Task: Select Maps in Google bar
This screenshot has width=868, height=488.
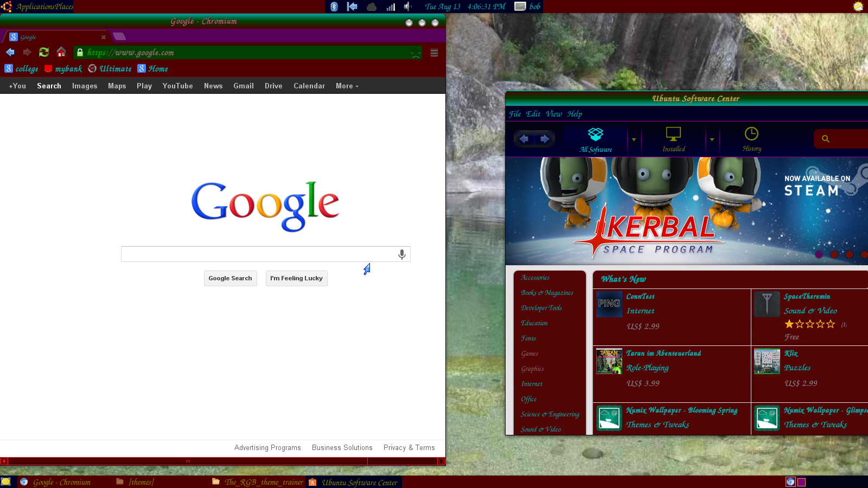Action: pyautogui.click(x=117, y=86)
